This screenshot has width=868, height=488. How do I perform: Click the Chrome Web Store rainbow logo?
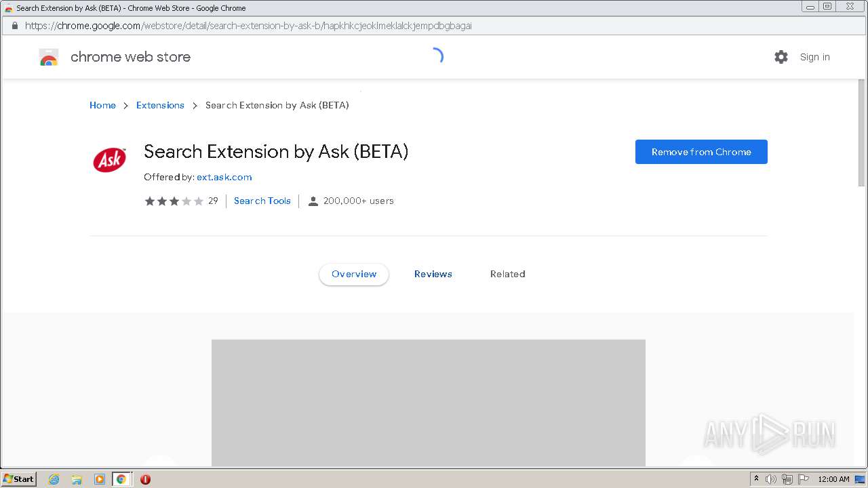[49, 57]
